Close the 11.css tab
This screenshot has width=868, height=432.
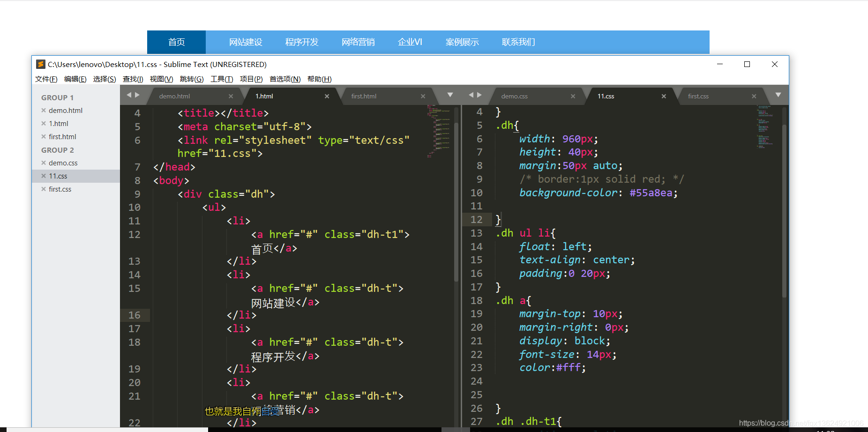click(664, 96)
